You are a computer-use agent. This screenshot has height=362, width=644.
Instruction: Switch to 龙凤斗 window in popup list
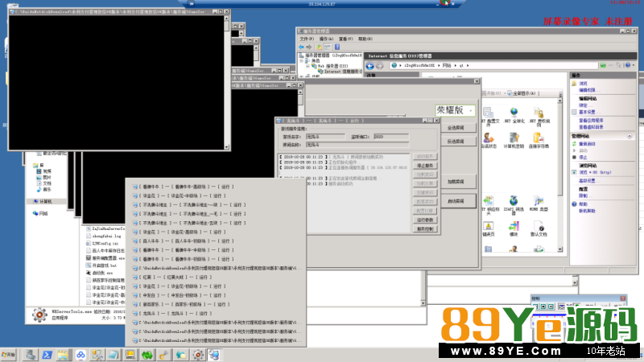pyautogui.click(x=172, y=313)
